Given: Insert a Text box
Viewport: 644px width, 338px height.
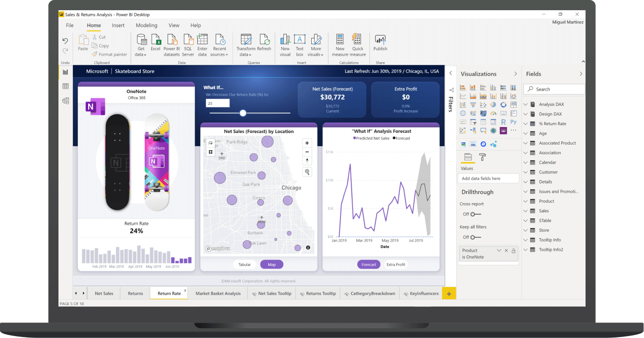Looking at the screenshot, I should pyautogui.click(x=300, y=45).
